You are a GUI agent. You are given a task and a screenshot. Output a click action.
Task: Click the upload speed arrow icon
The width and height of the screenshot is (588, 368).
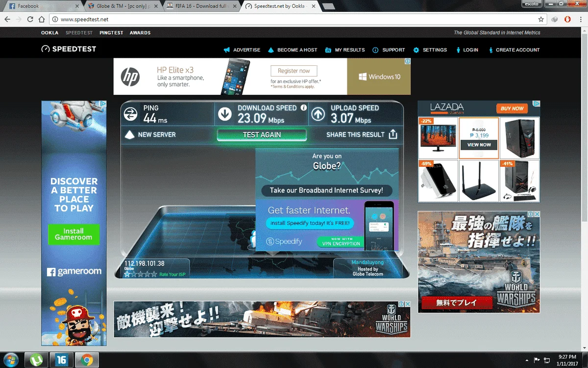[318, 114]
